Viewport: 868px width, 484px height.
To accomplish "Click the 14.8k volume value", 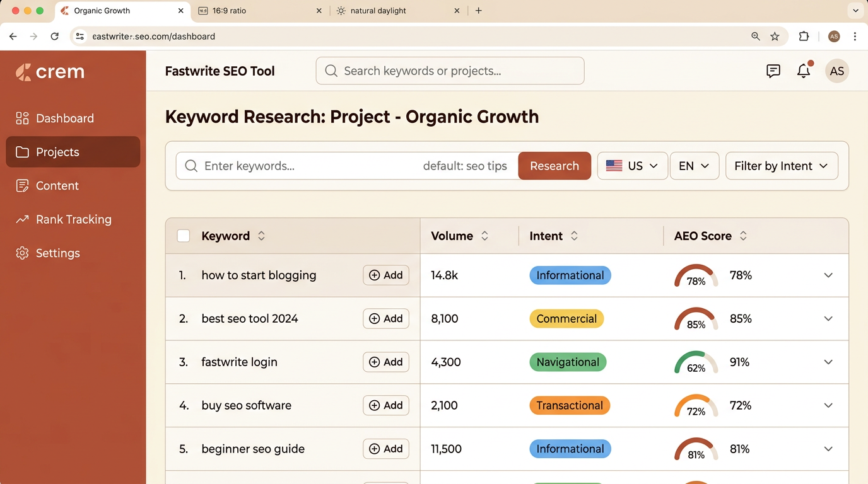I will (x=445, y=275).
